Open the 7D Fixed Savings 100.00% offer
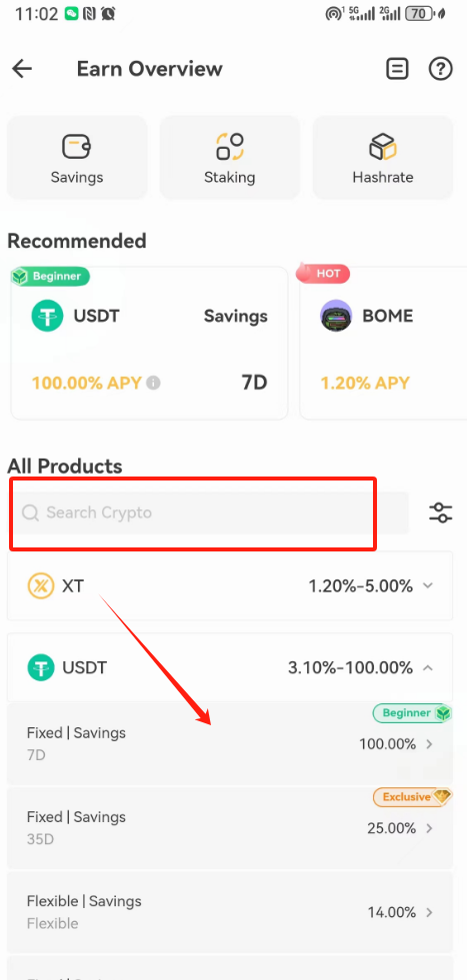Viewport: 467px width, 980px height. [230, 744]
